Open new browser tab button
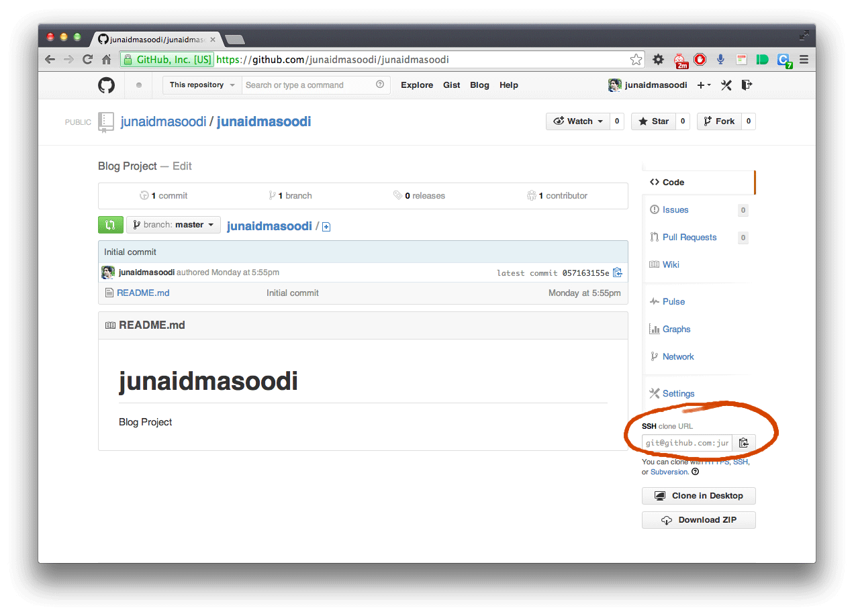 point(234,40)
